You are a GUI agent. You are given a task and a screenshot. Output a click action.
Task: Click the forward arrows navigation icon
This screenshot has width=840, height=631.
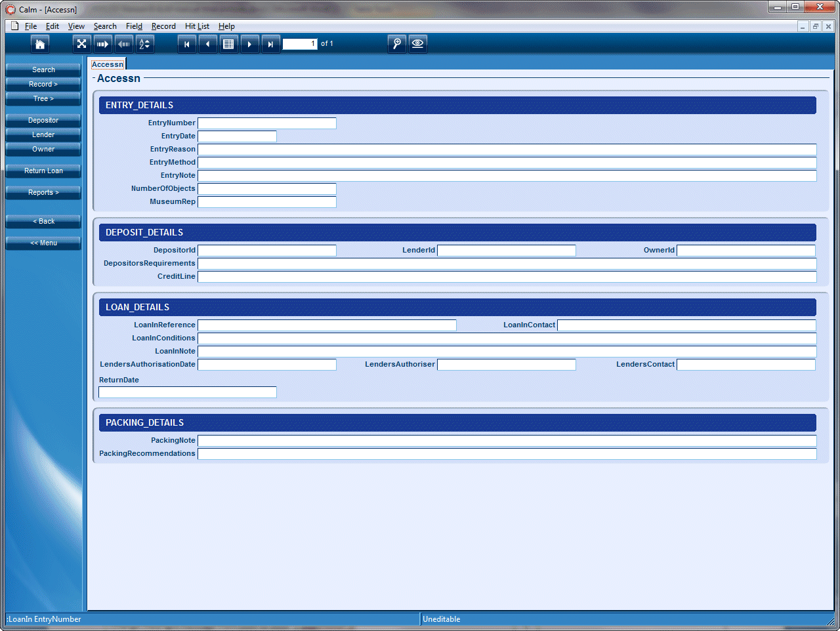click(103, 43)
